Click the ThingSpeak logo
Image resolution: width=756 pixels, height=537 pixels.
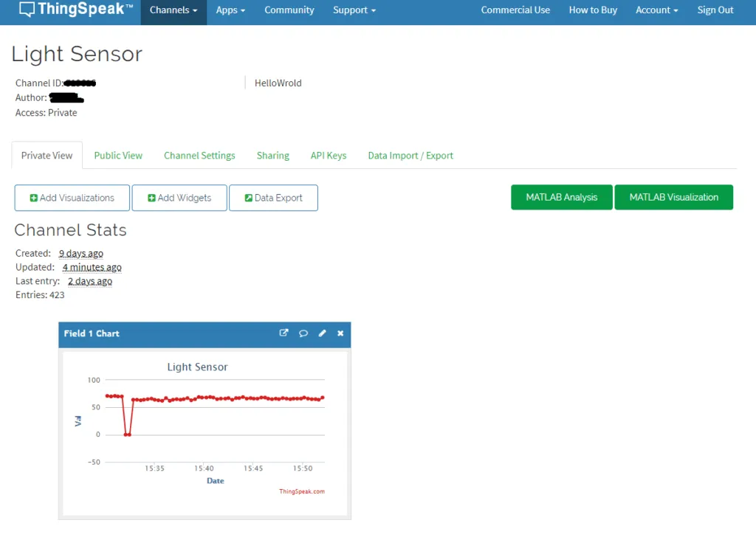(76, 10)
